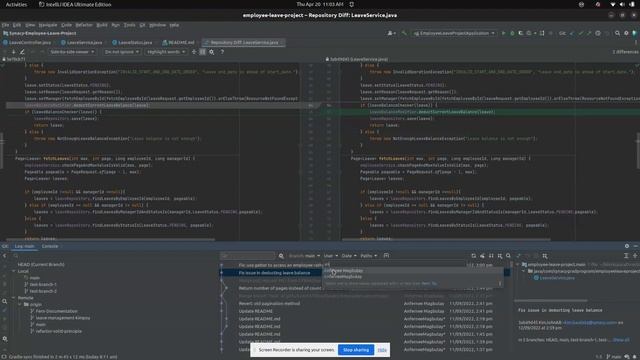Switch to LeaveController.java editor tab
This screenshot has height=360, width=640.
click(27, 42)
